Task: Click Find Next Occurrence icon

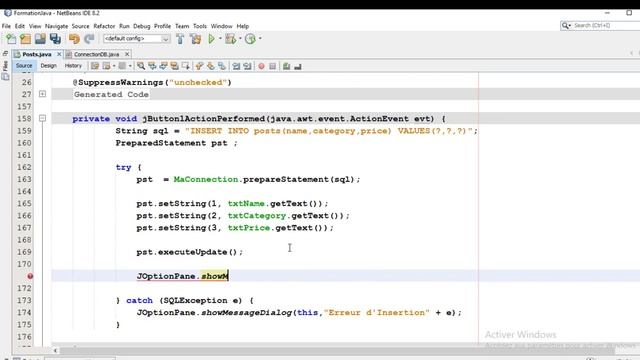Action: pyautogui.click(x=163, y=66)
